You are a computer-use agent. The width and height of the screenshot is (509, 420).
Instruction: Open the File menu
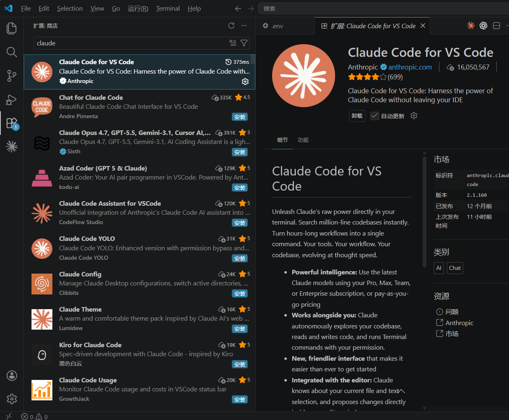click(x=26, y=8)
